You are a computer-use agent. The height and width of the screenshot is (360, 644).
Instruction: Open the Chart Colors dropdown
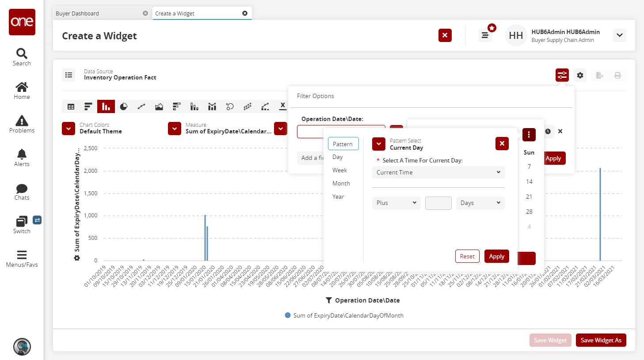(69, 129)
